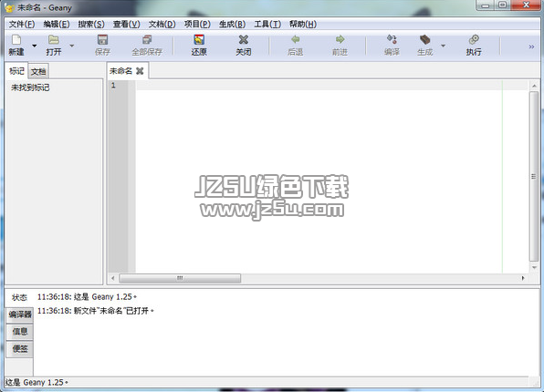Click the status bar text 这是 Geany 1.25

pyautogui.click(x=37, y=382)
